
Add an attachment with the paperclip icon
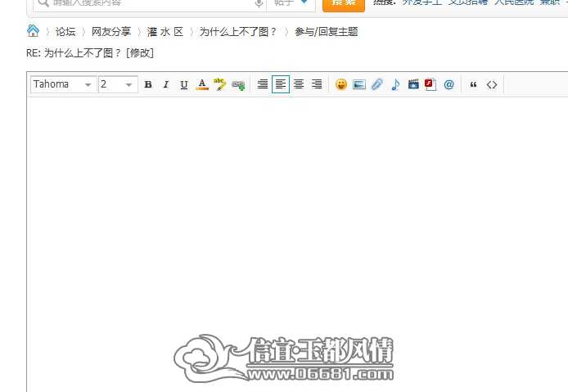pyautogui.click(x=377, y=84)
